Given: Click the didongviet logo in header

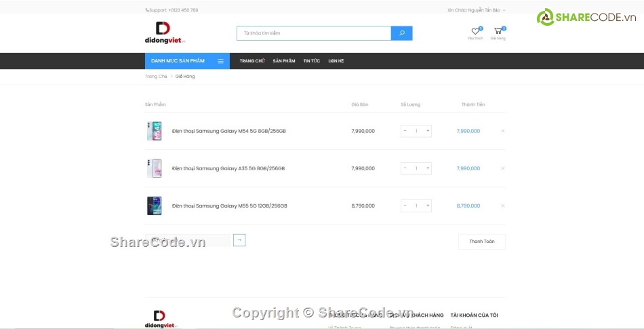Looking at the screenshot, I should pyautogui.click(x=165, y=33).
